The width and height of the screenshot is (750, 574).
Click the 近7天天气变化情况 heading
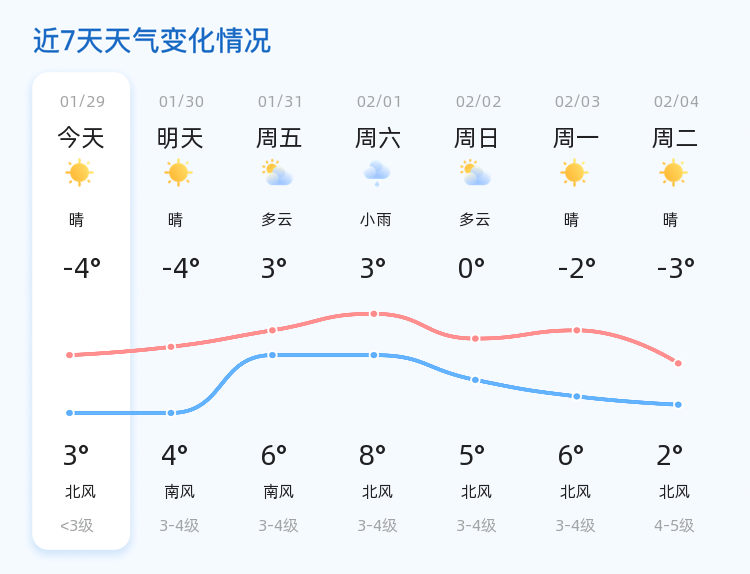[x=152, y=41]
